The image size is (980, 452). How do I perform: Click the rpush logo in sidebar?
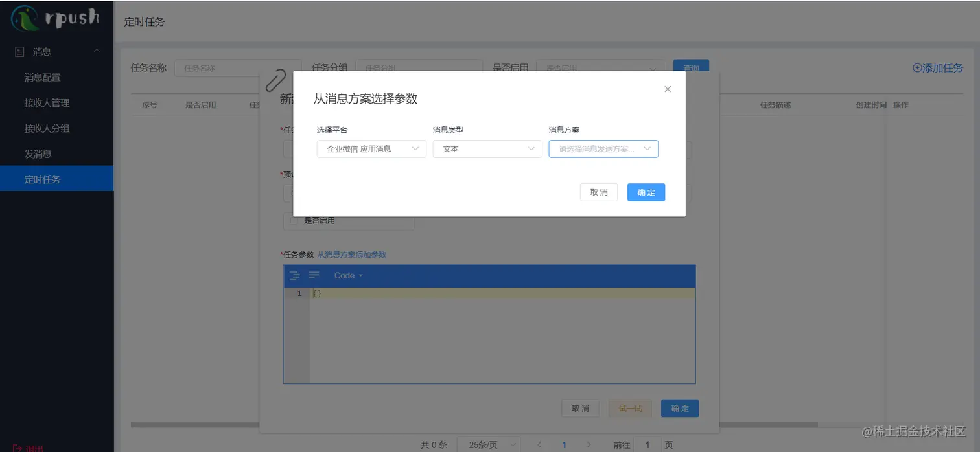pyautogui.click(x=56, y=17)
